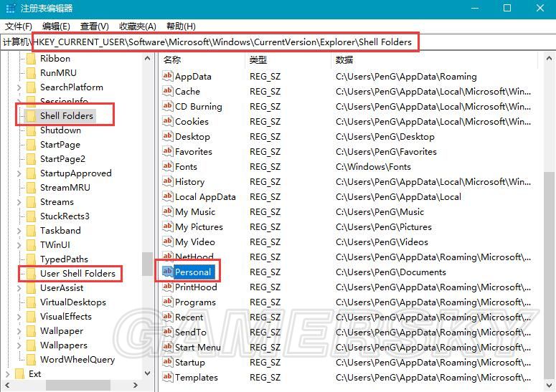Select the StartPage folder icon
Screen dimensions: 556x392
coord(31,145)
